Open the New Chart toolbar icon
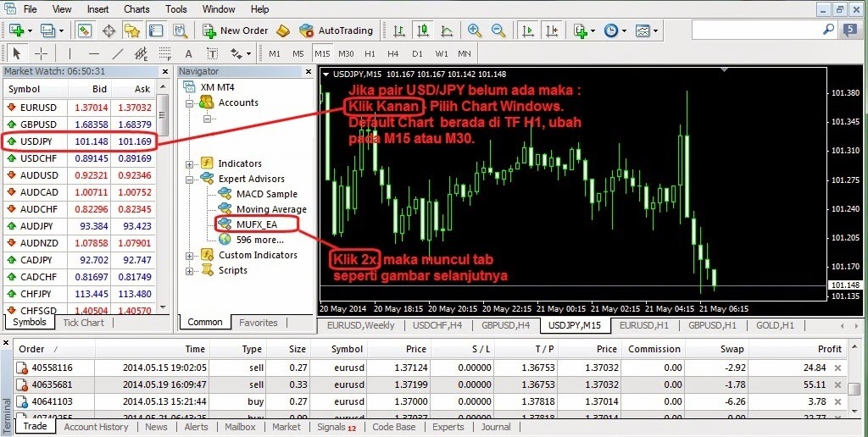 pyautogui.click(x=16, y=30)
